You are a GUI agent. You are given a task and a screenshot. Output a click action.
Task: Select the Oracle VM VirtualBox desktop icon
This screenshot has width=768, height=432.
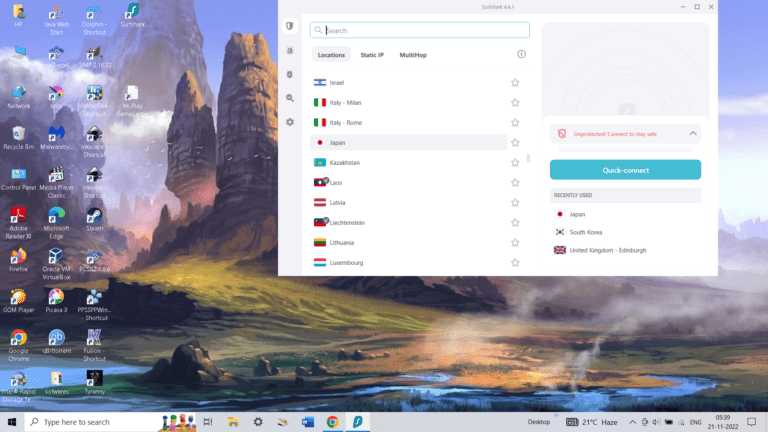click(x=56, y=264)
